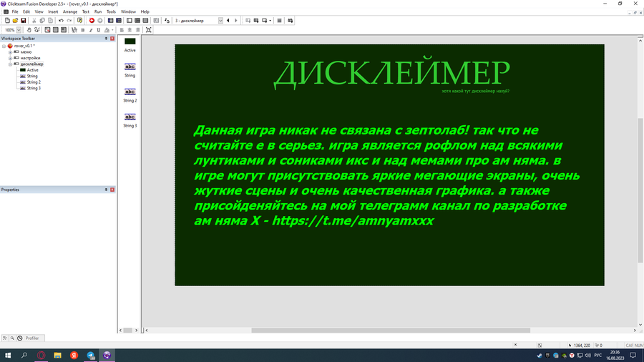Go to the previous frame arrow
This screenshot has height=362, width=644.
228,21
